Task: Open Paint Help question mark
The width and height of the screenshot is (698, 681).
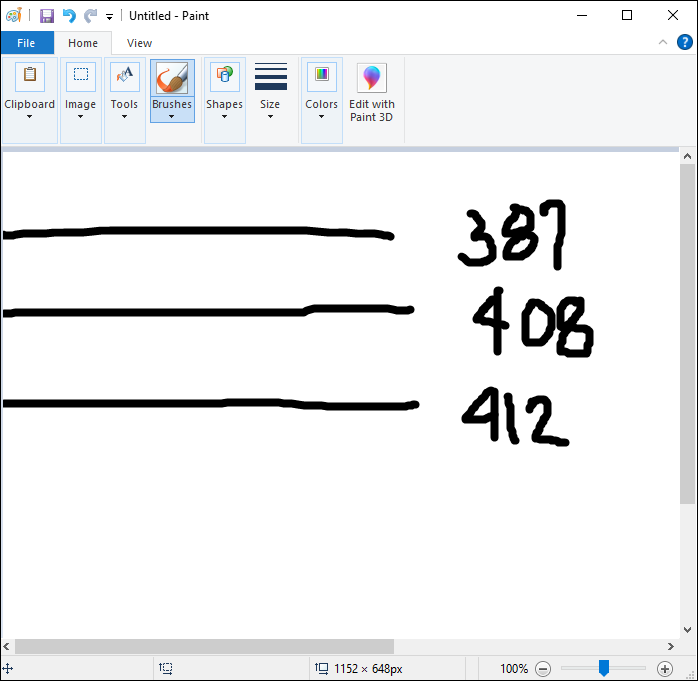Action: 684,42
